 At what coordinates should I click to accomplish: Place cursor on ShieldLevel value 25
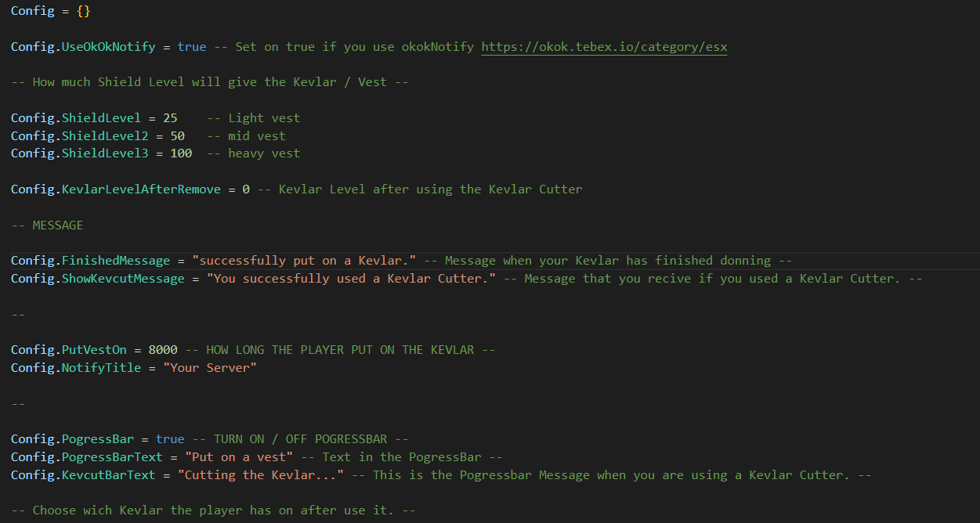pyautogui.click(x=170, y=118)
